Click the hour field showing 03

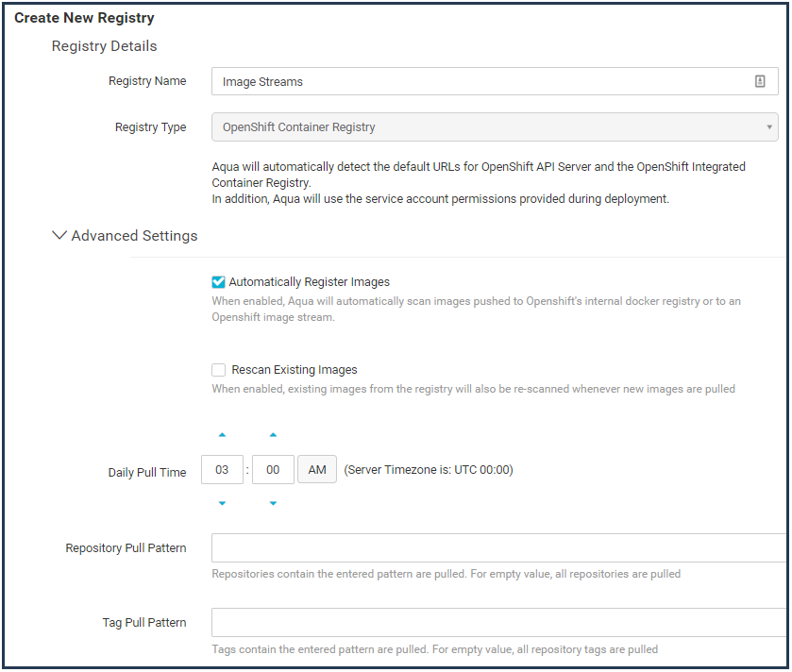(x=222, y=469)
